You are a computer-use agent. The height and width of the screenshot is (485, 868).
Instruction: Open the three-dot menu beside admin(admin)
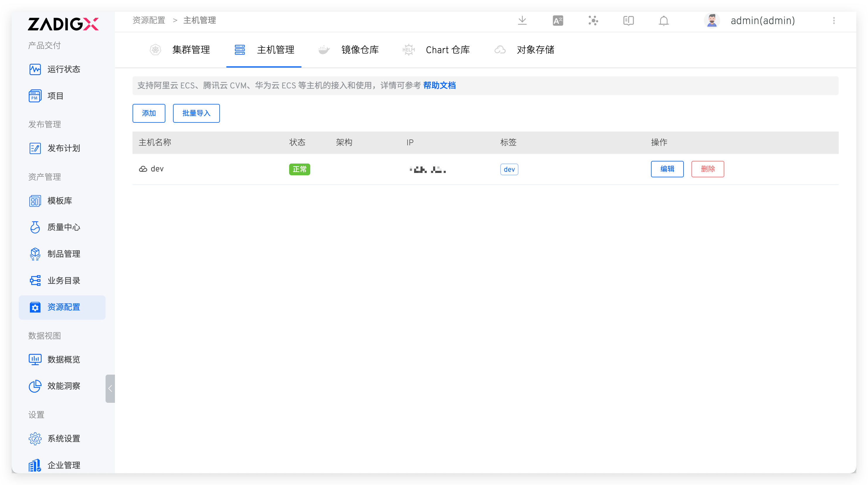(x=834, y=21)
